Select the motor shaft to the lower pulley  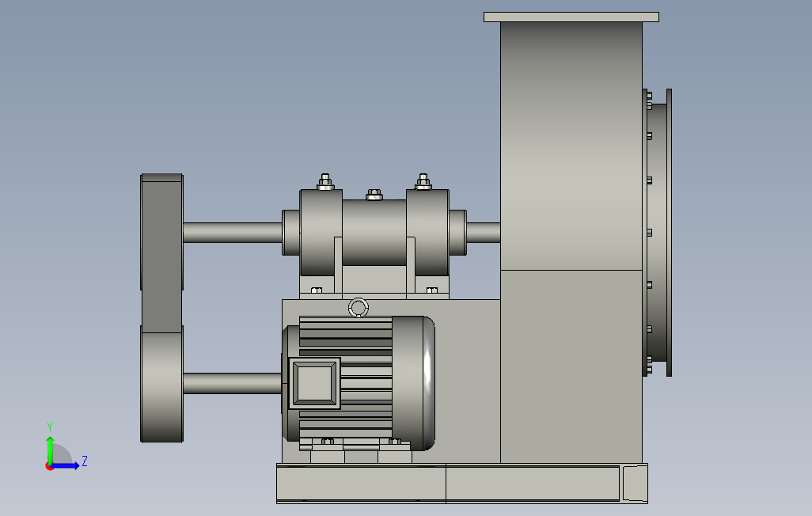[x=233, y=383]
